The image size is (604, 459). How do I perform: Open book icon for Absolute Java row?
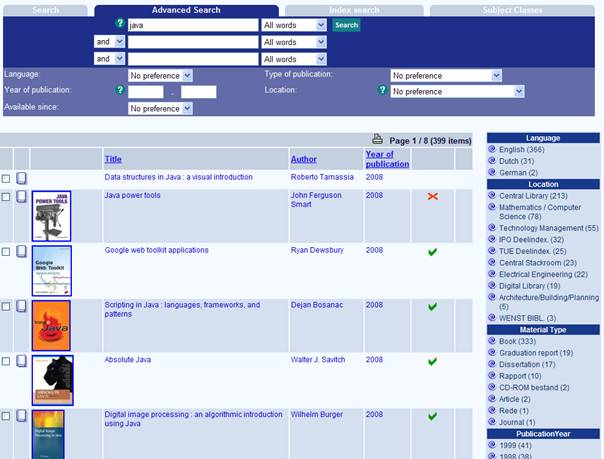(22, 361)
